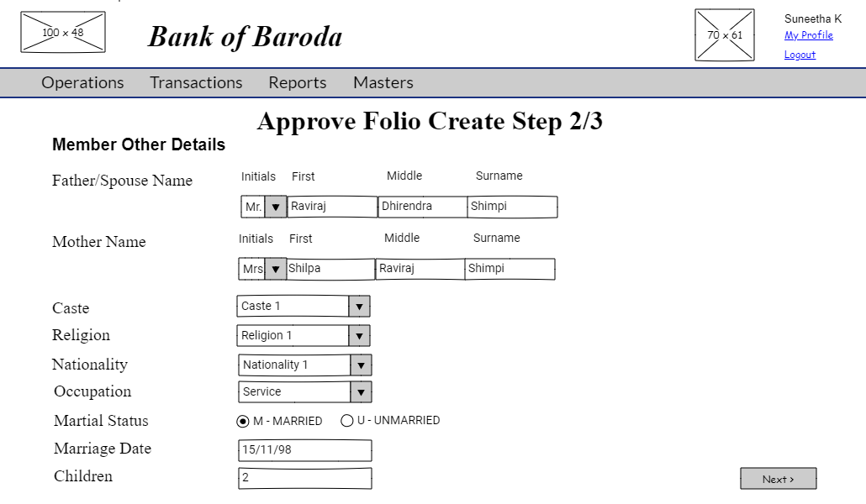Open the Transactions menu
The image size is (866, 504).
tap(196, 82)
